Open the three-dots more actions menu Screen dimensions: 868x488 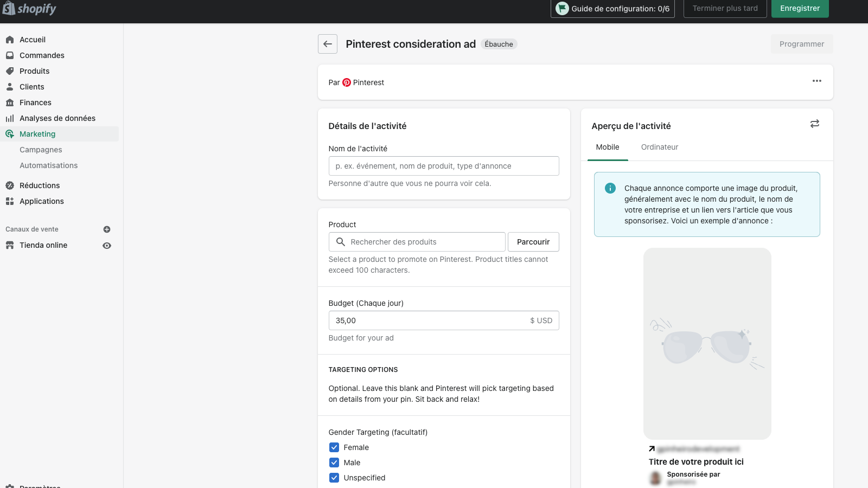tap(817, 81)
